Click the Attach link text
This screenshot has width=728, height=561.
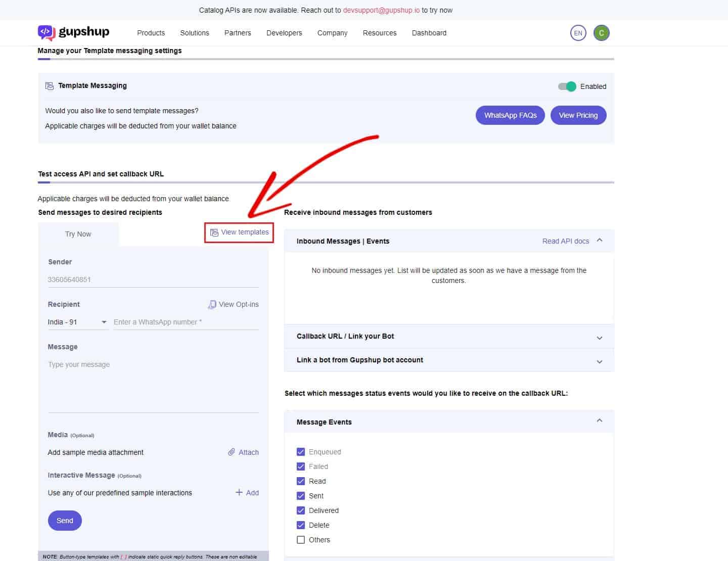coord(249,452)
